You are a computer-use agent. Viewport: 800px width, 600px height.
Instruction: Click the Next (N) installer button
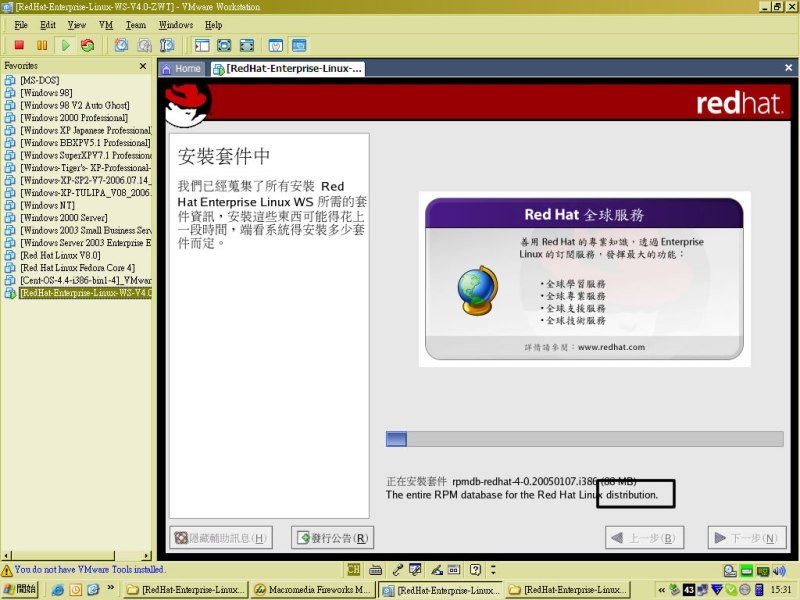pos(747,538)
